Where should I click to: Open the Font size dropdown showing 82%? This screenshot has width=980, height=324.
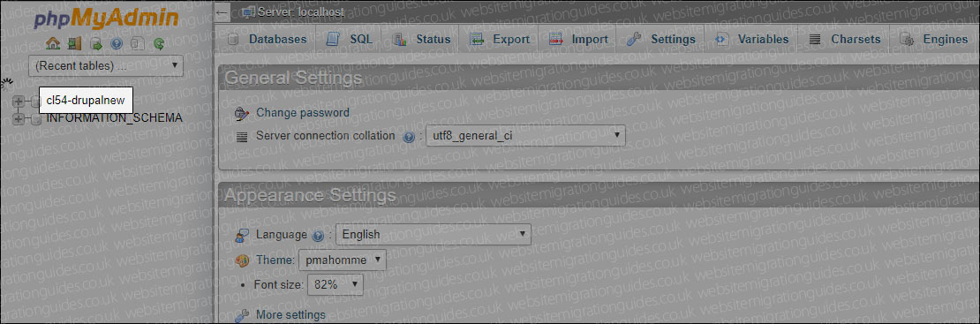click(335, 284)
